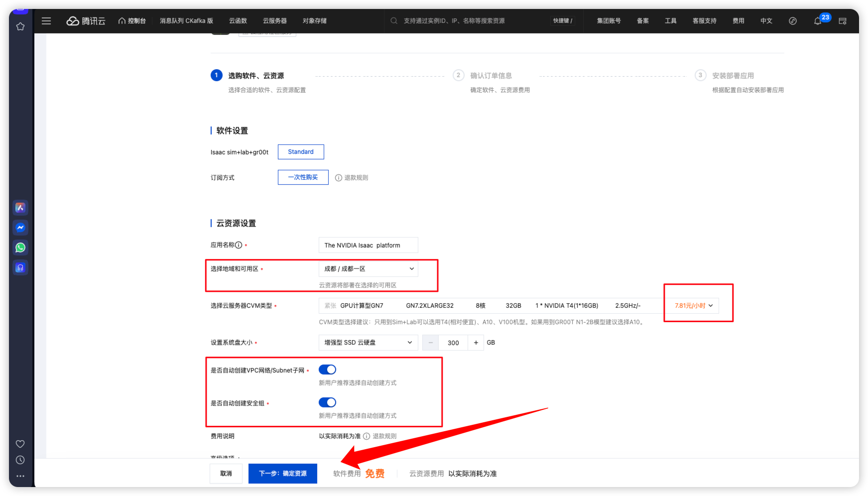868x496 pixels.
Task: Click the 软件设置 section heading
Action: click(232, 131)
